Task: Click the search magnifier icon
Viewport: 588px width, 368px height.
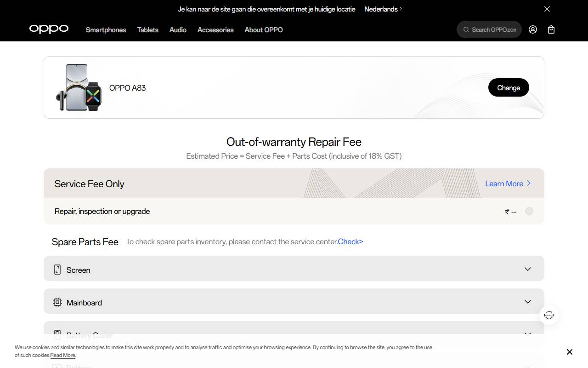Action: point(466,29)
